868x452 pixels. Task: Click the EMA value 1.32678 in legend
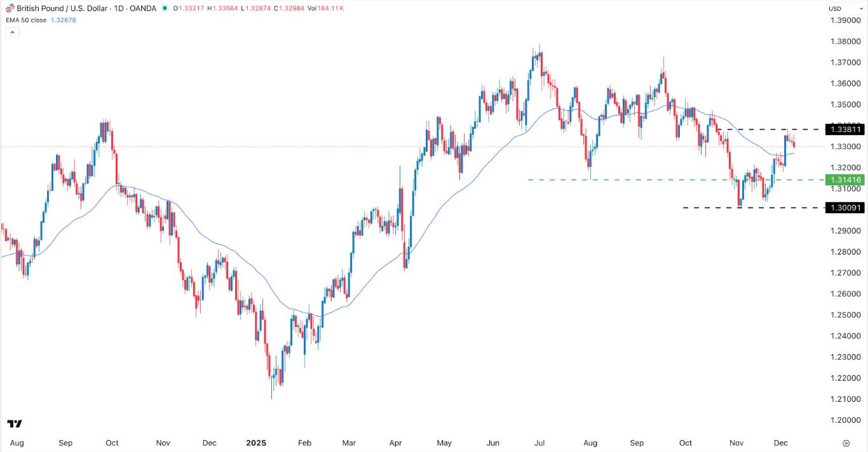point(66,19)
